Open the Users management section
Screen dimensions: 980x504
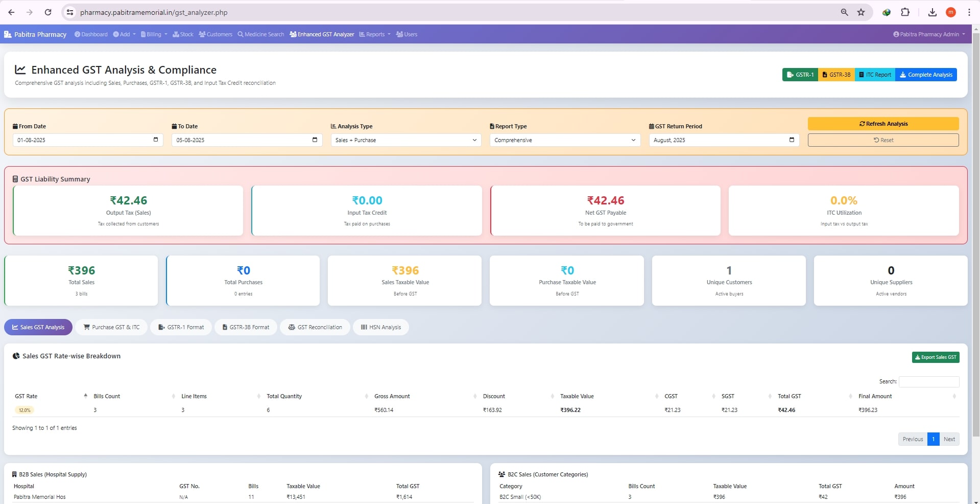coord(407,34)
